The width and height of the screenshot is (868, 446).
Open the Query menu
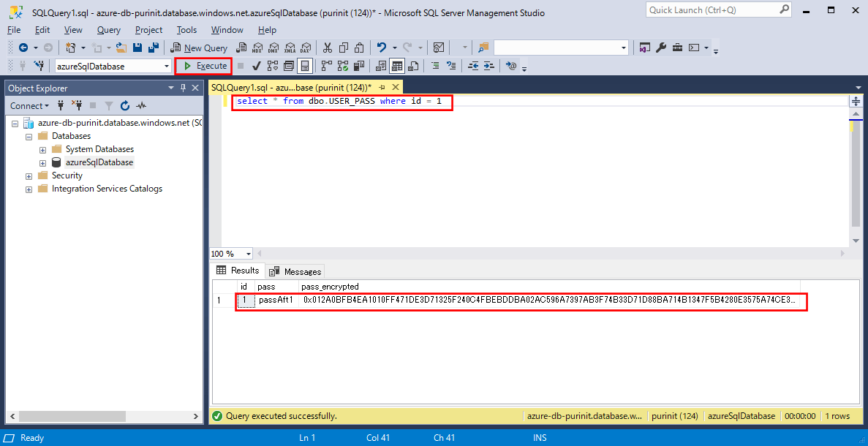pos(108,31)
